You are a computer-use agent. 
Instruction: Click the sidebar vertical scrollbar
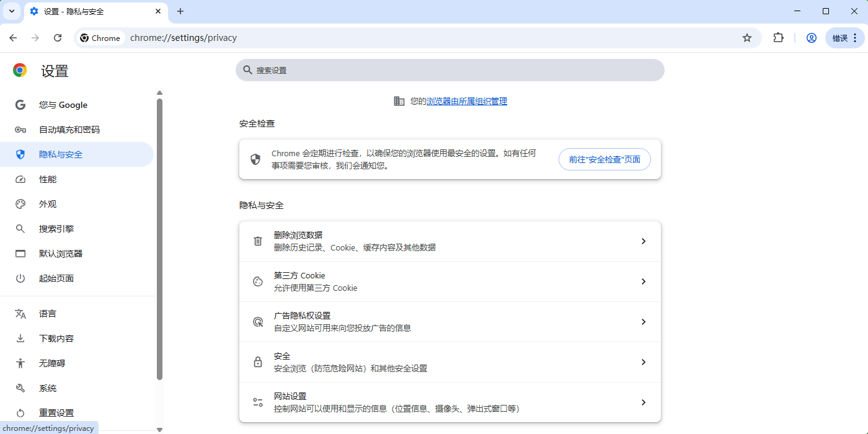pyautogui.click(x=159, y=239)
